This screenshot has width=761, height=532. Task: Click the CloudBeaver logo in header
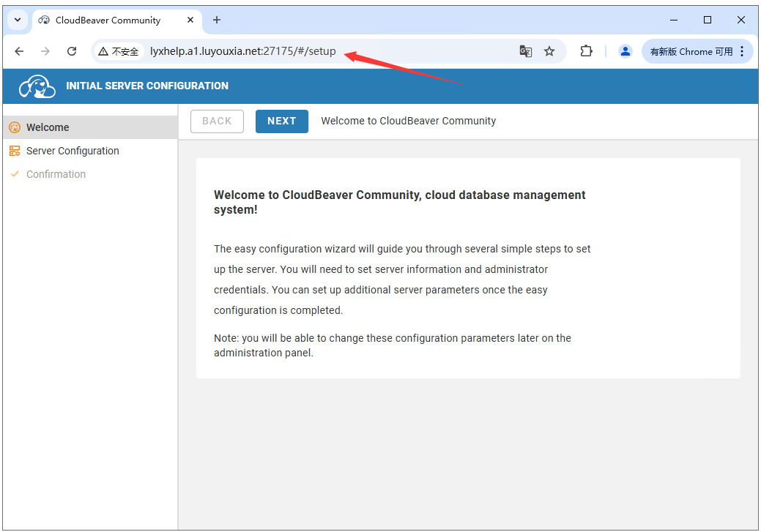point(37,86)
